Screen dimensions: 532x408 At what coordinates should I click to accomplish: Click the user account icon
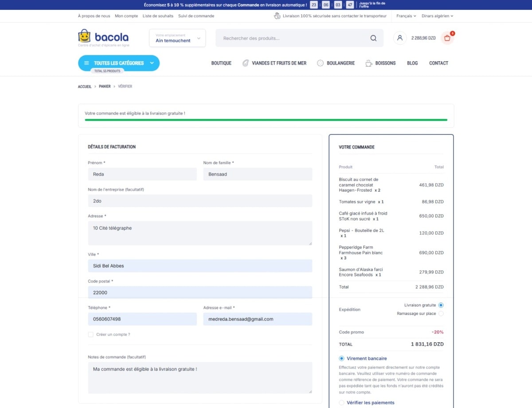click(x=399, y=38)
